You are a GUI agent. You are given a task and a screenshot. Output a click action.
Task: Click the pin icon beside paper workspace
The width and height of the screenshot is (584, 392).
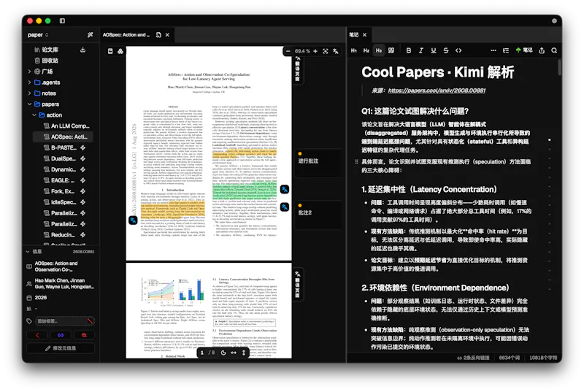90,34
